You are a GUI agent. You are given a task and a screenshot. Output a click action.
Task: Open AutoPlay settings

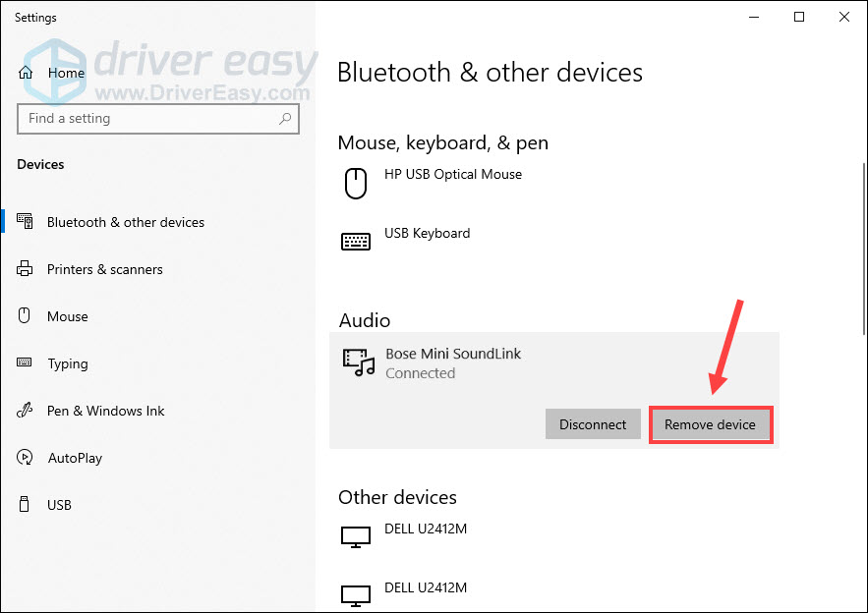click(75, 458)
